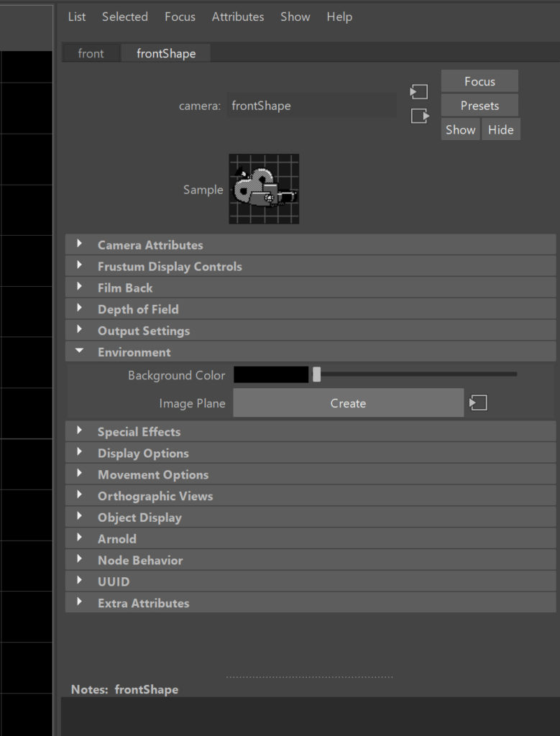Select the frontShape tab
Image resolution: width=560 pixels, height=736 pixels.
[x=166, y=53]
